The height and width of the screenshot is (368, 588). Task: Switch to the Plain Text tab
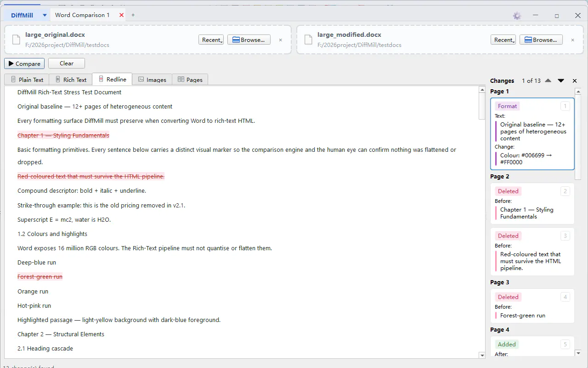(27, 80)
